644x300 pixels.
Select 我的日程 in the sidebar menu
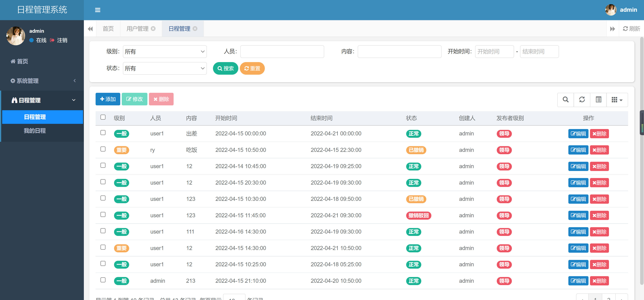tap(35, 131)
